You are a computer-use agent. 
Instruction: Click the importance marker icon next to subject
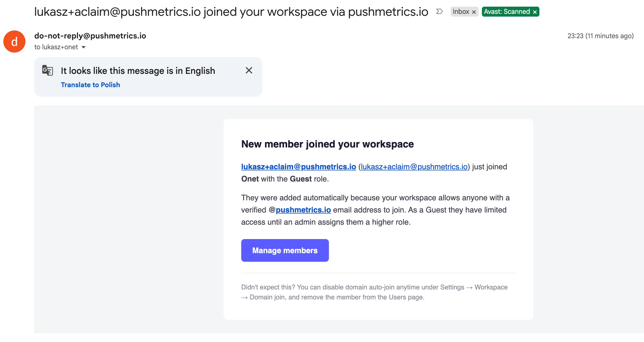click(x=439, y=12)
